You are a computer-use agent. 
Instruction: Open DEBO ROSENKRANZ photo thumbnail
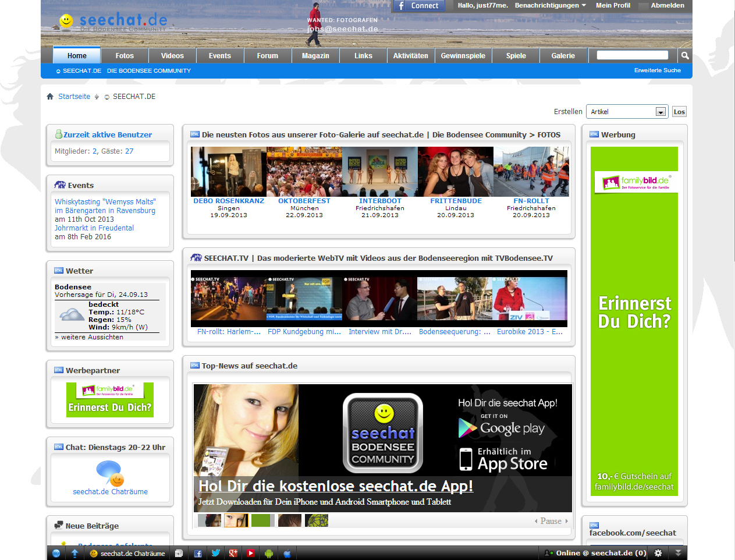tap(229, 172)
